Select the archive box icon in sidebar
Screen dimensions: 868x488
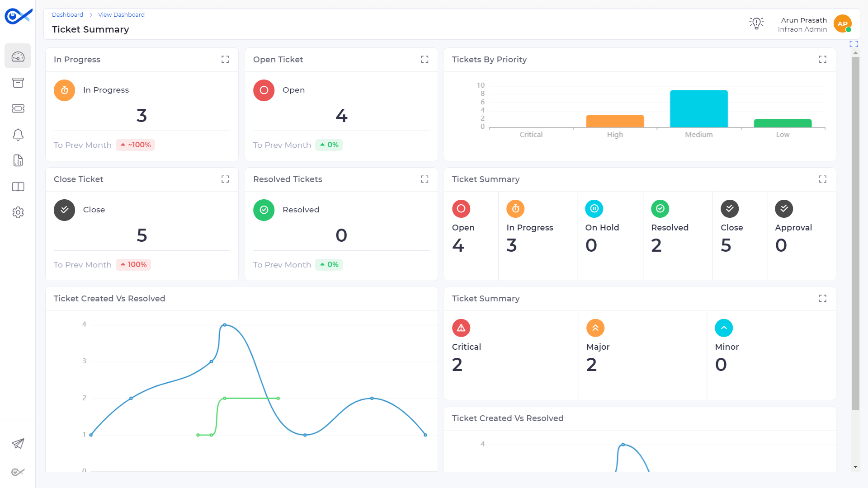click(18, 83)
